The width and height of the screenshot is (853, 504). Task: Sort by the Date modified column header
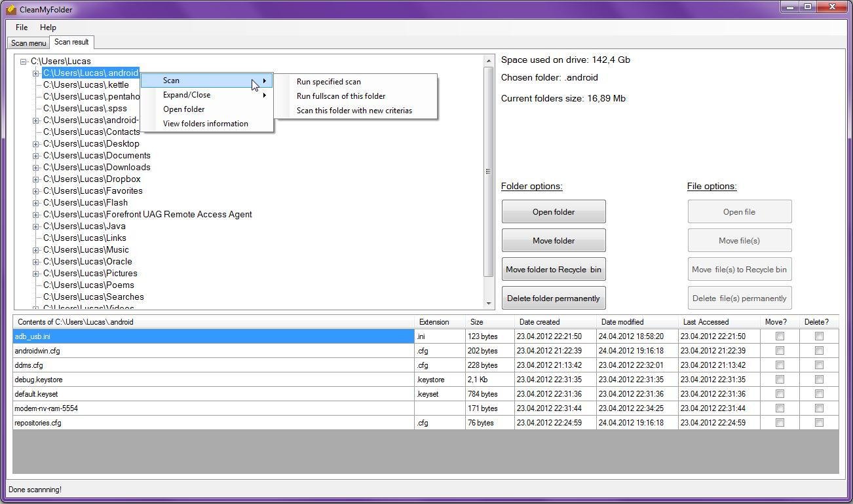(x=637, y=322)
